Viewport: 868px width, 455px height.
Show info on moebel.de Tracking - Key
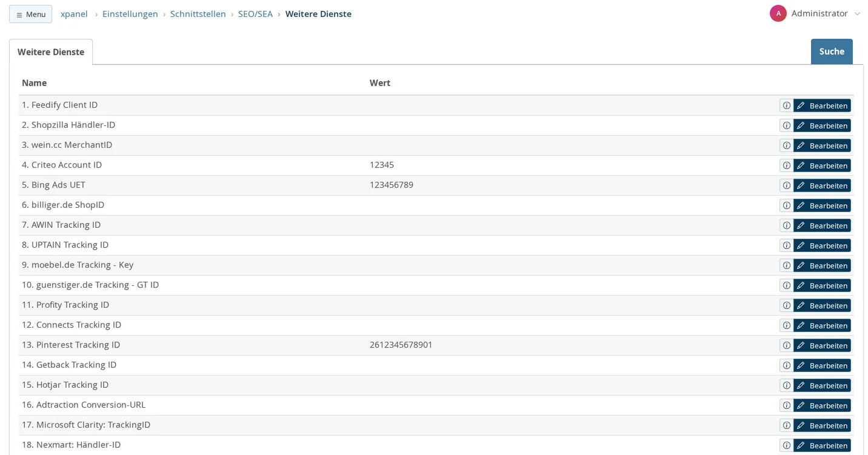(786, 265)
